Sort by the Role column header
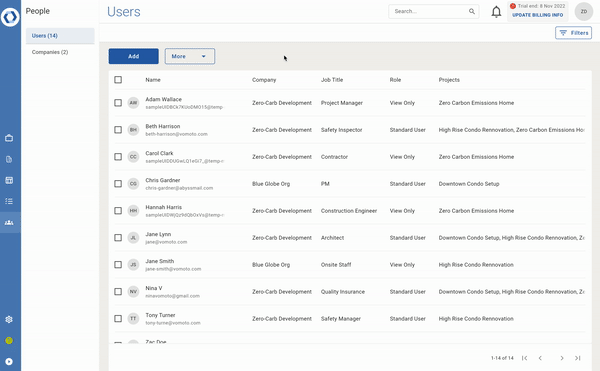Image resolution: width=600 pixels, height=371 pixels. click(x=395, y=80)
